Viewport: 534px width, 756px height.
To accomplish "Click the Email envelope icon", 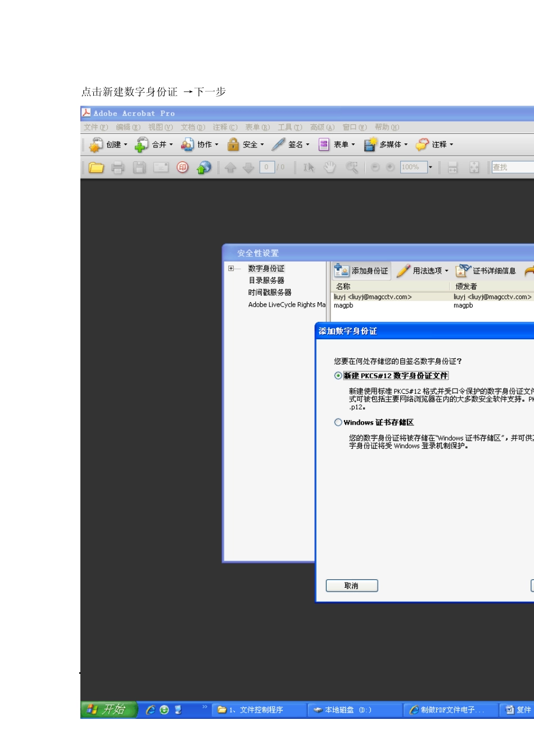I will pos(161,168).
